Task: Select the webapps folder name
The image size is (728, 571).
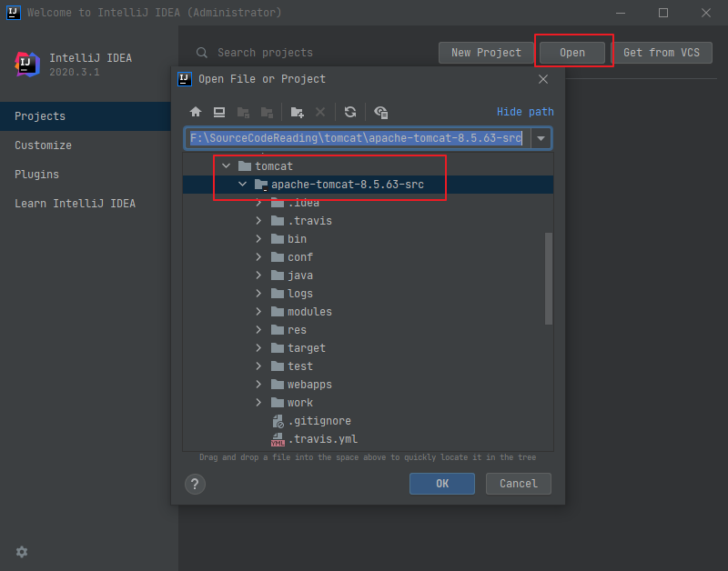Action: 309,385
